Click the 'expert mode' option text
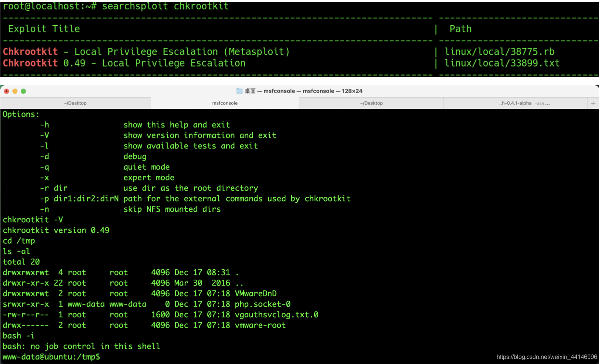 click(x=149, y=178)
